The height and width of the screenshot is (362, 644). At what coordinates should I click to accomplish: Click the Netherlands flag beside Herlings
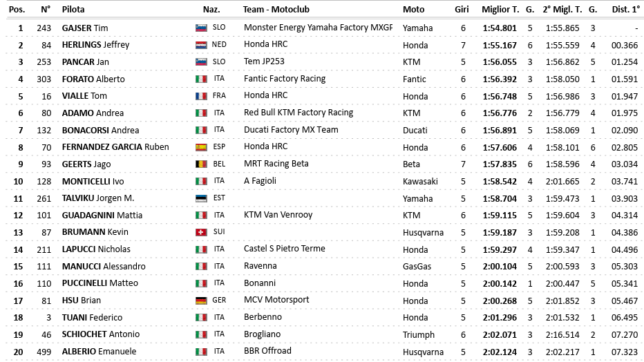point(201,45)
